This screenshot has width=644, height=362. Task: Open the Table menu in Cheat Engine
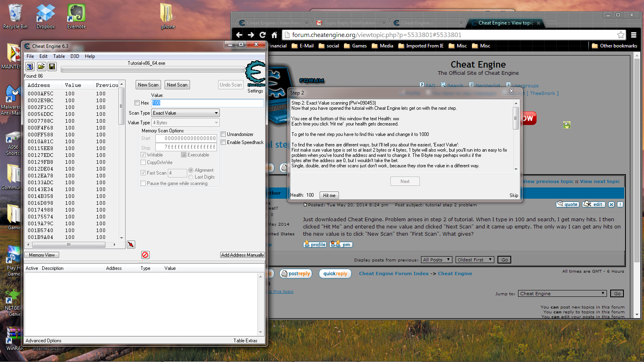point(59,56)
